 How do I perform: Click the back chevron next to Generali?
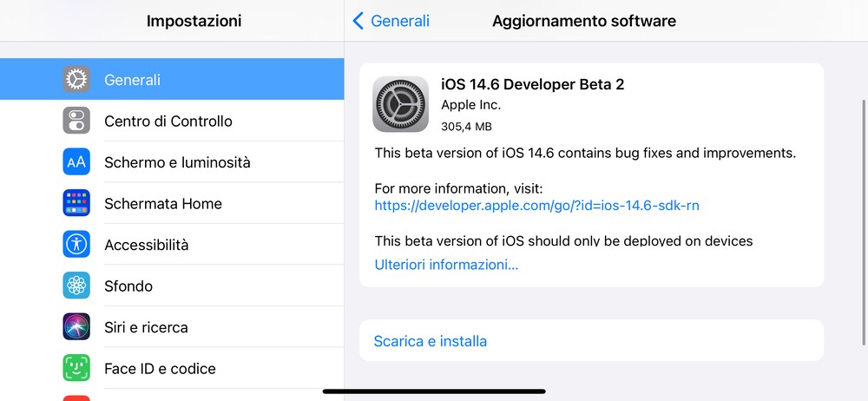[358, 21]
